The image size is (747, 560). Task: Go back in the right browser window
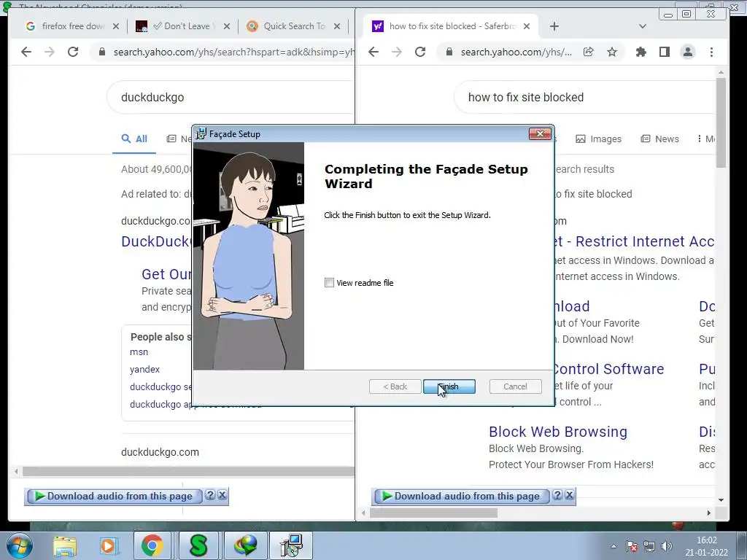(373, 52)
